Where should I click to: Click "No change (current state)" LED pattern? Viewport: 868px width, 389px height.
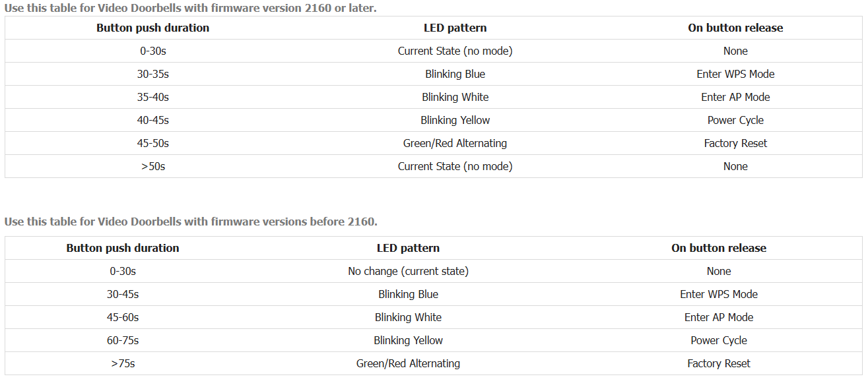click(x=408, y=271)
